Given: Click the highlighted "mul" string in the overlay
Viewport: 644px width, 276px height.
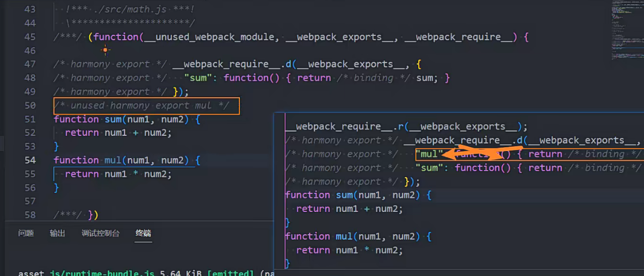Looking at the screenshot, I should pyautogui.click(x=429, y=154).
